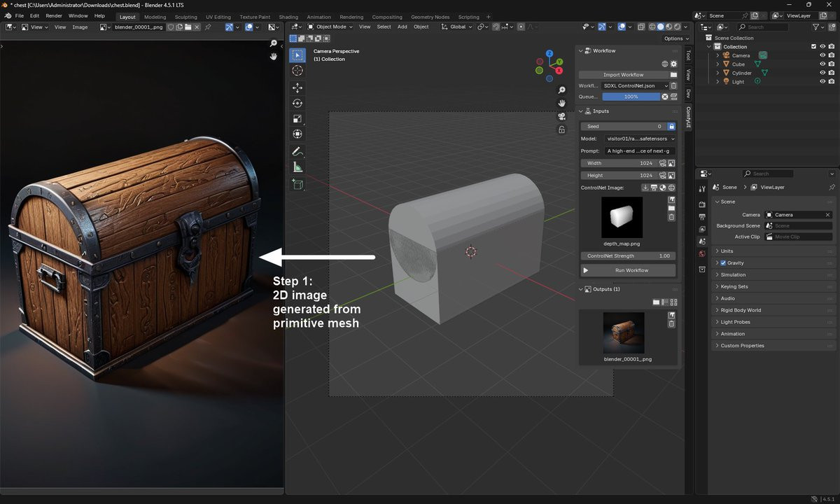Select the Rotate tool
The width and height of the screenshot is (840, 504).
point(297,103)
